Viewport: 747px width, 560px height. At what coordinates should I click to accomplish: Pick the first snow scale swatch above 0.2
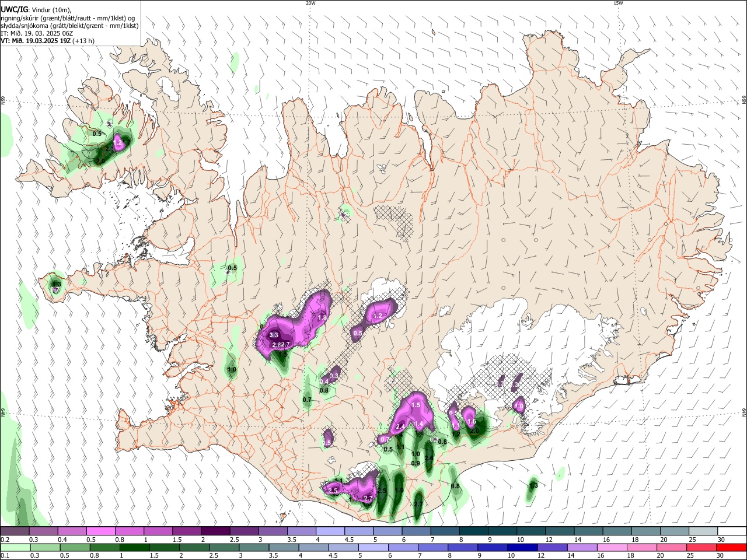15,531
